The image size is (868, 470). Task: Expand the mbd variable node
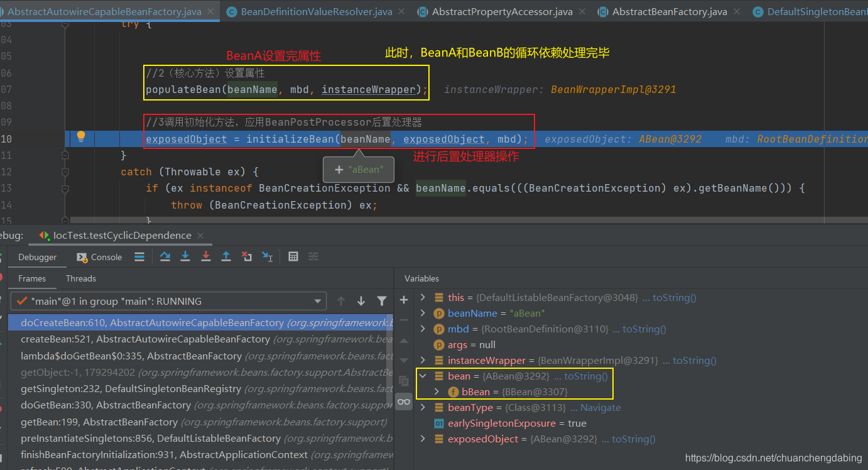(423, 329)
